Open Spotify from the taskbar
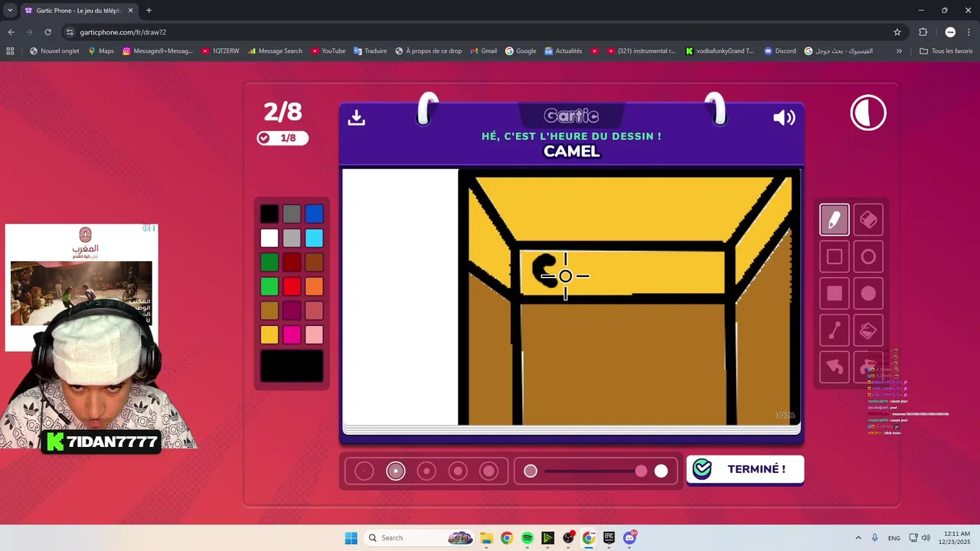Image resolution: width=980 pixels, height=551 pixels. 527,538
